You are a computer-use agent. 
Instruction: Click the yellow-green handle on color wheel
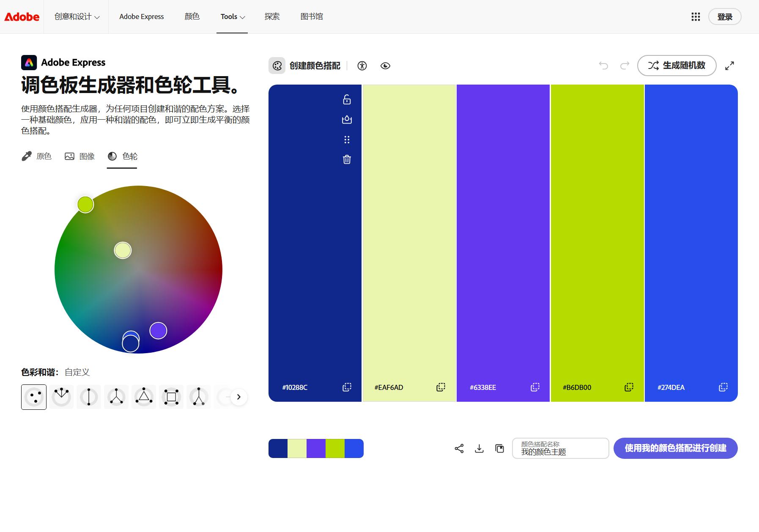click(85, 205)
